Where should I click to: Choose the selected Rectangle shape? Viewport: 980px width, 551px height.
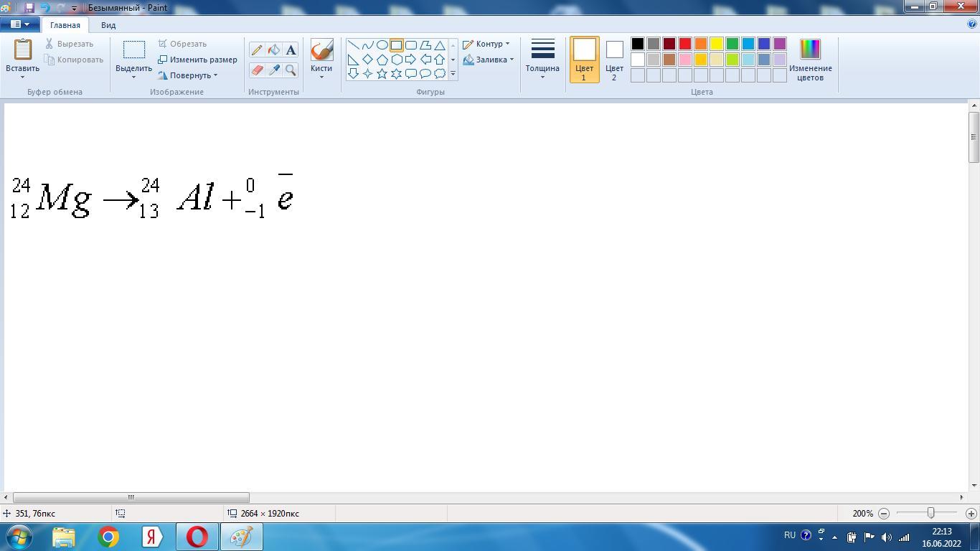pyautogui.click(x=396, y=45)
